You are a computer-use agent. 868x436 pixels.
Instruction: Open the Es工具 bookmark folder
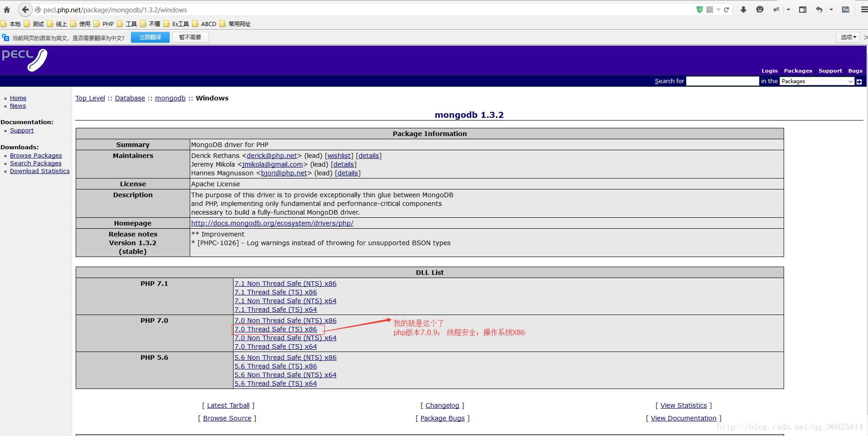tap(176, 24)
